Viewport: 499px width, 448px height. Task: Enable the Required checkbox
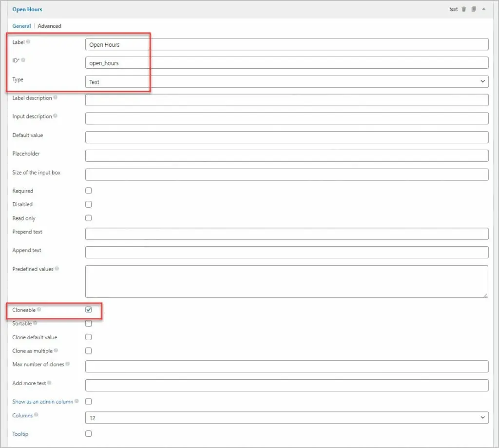coord(89,191)
